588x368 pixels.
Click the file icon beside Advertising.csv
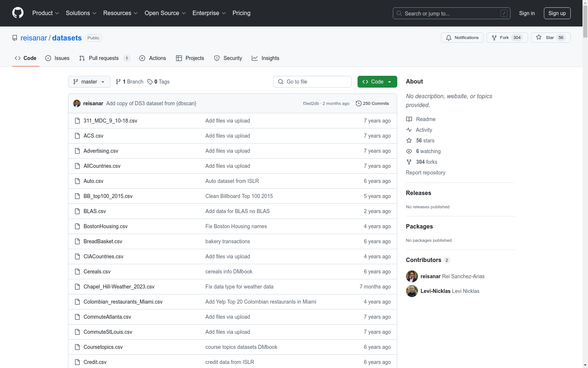pos(77,151)
